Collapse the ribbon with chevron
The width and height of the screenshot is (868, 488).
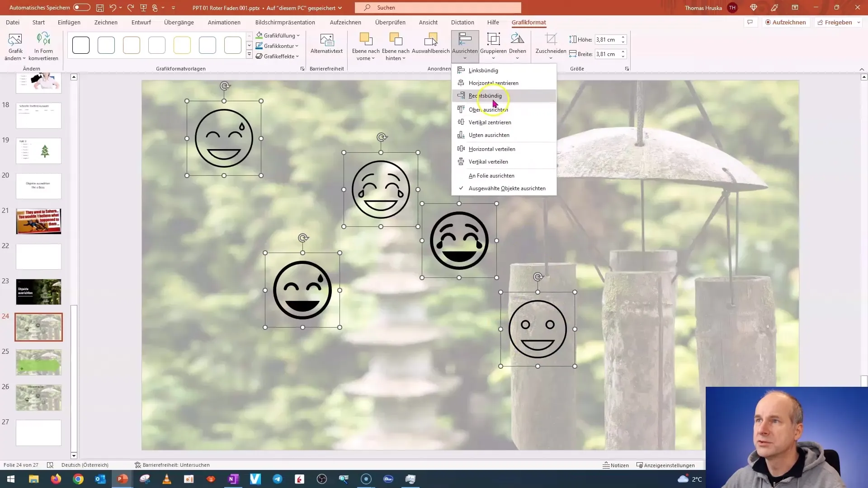[862, 69]
